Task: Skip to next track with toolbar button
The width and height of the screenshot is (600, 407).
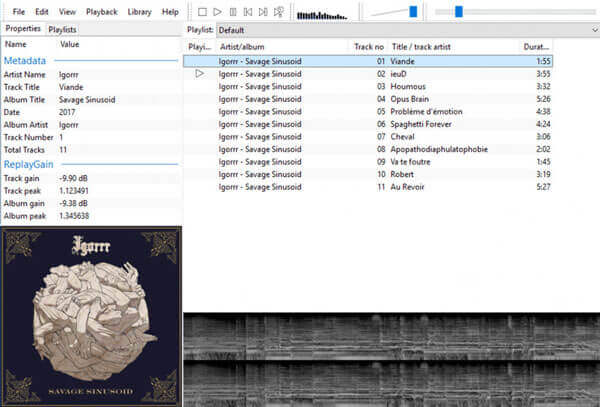Action: 263,12
